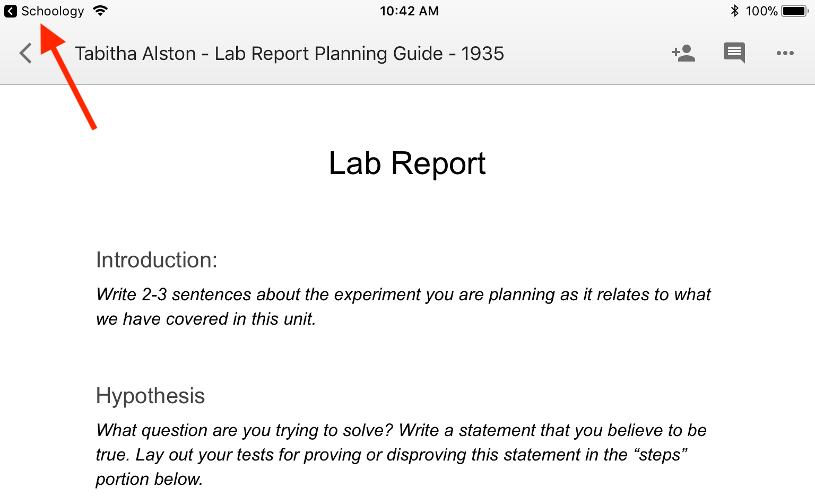Place cursor in the Lab Report heading
815x504 pixels.
[x=407, y=163]
